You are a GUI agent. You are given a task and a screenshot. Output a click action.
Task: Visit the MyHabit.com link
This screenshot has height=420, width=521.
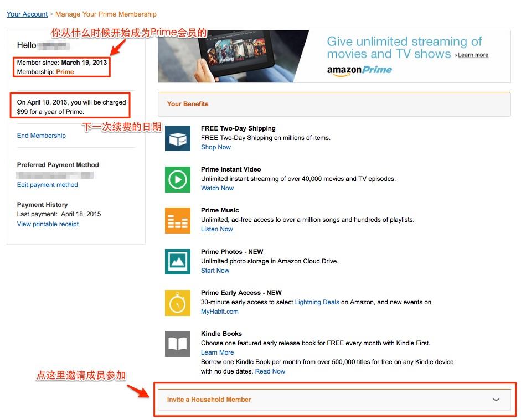click(220, 312)
